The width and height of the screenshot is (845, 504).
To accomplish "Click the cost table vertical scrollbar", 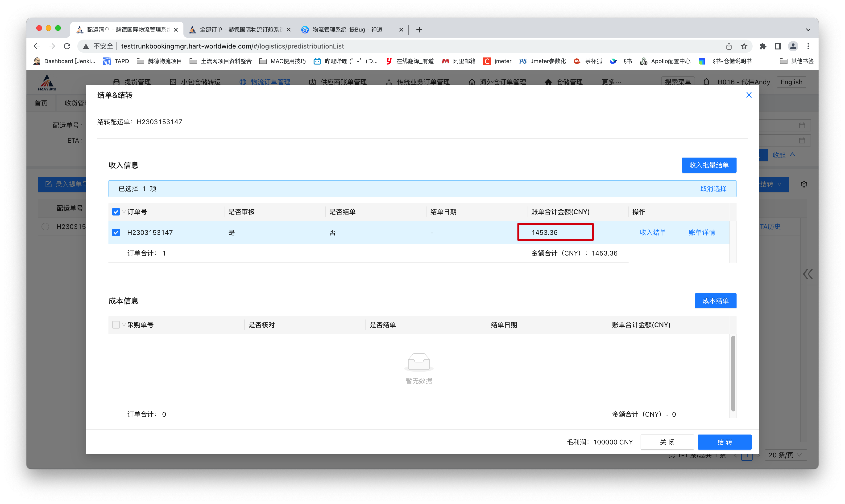I will [733, 374].
